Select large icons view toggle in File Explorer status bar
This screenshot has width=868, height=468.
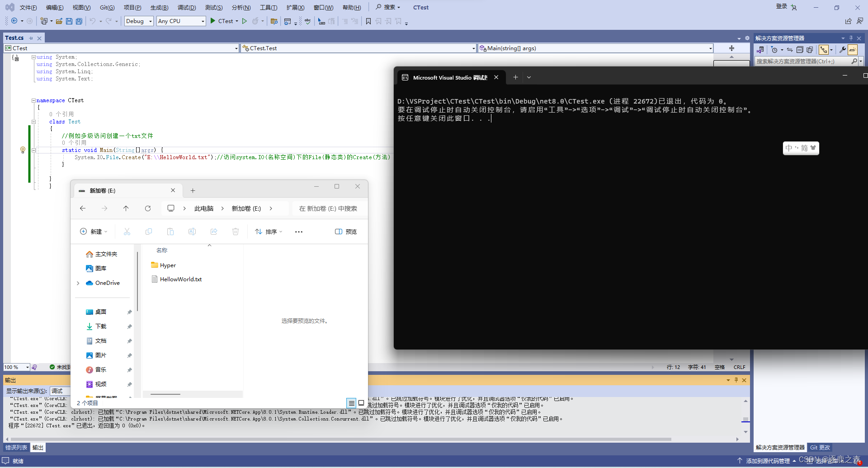pyautogui.click(x=361, y=403)
